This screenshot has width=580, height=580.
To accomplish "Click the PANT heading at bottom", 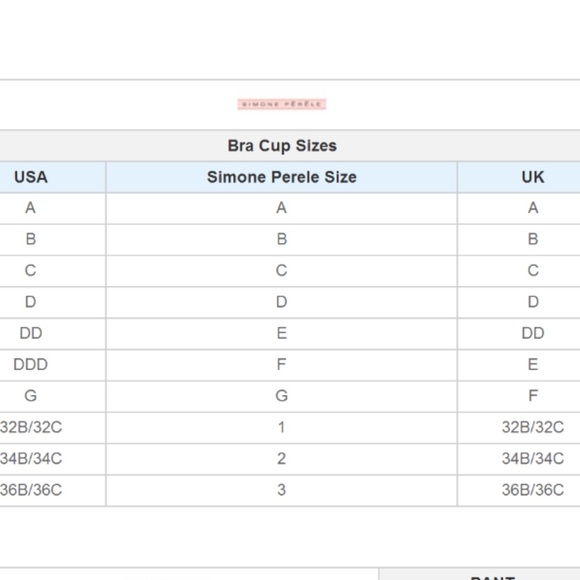I will [x=493, y=577].
